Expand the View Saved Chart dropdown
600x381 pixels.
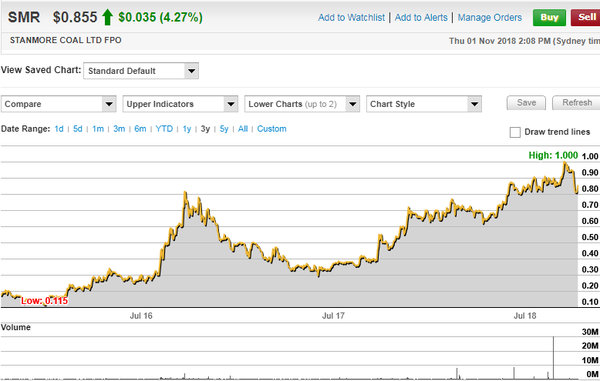click(x=141, y=71)
